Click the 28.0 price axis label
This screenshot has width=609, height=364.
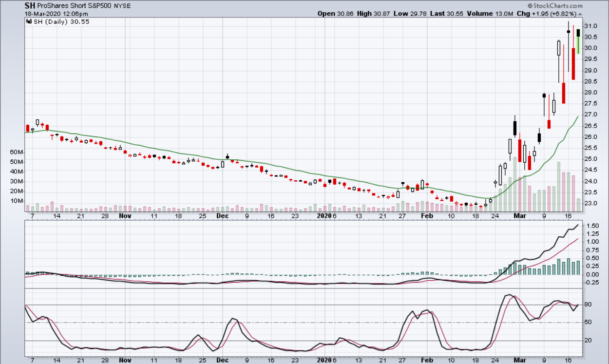[591, 92]
